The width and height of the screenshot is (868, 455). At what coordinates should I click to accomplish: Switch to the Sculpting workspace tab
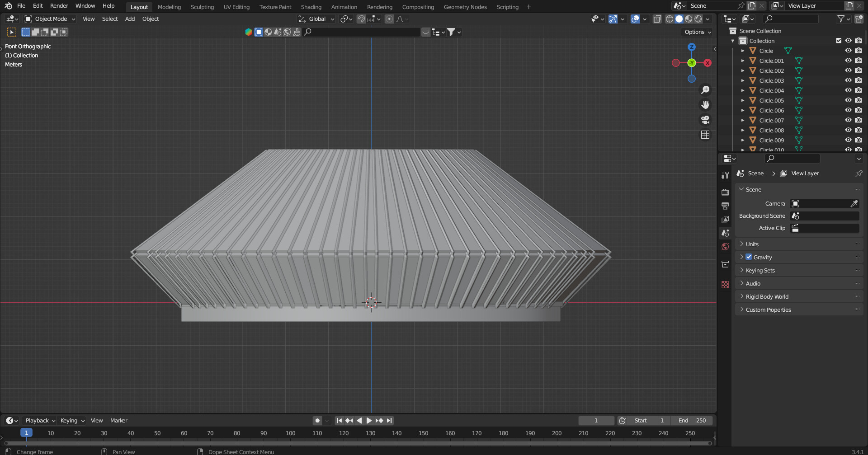pyautogui.click(x=202, y=7)
